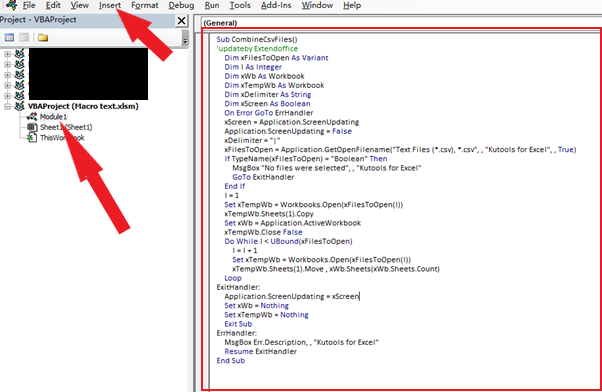
Task: Click 'MsgBox "No files were selected"' line
Action: (x=327, y=168)
